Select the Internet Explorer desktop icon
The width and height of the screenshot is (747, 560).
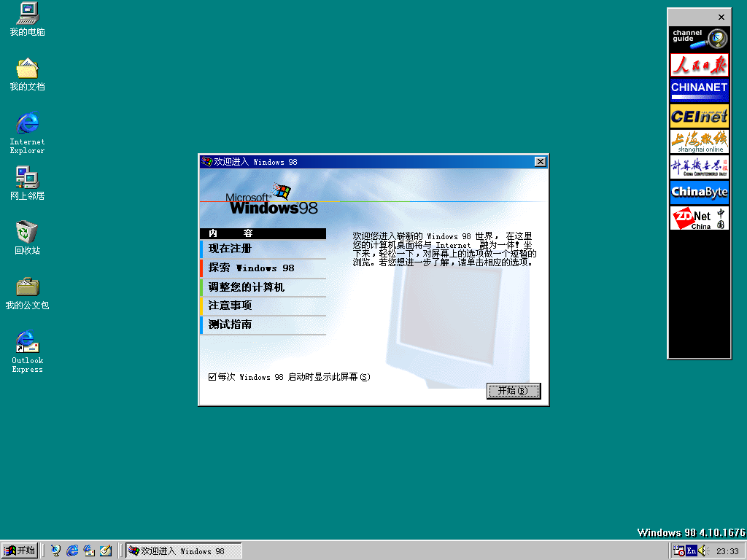[27, 133]
